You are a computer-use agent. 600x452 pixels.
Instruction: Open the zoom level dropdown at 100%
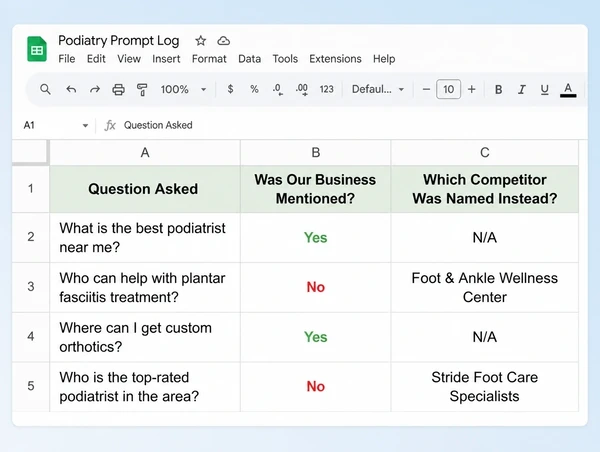pos(184,89)
